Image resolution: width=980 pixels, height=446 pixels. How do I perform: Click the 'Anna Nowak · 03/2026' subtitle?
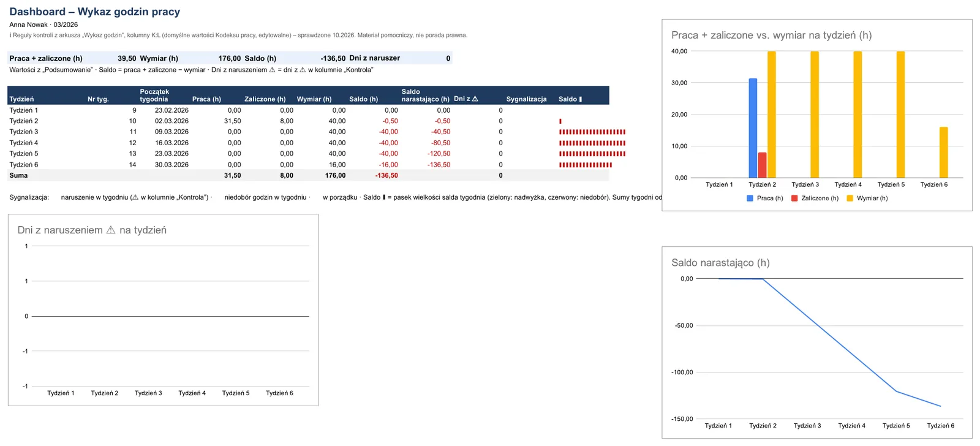43,25
